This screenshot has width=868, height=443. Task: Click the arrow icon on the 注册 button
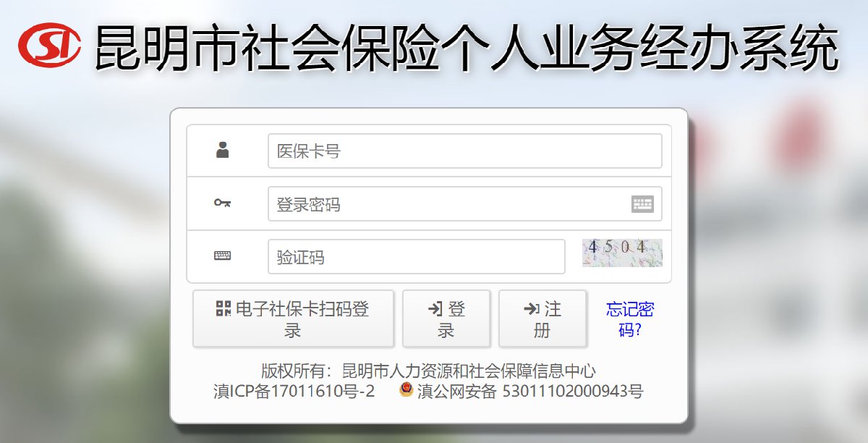tap(532, 309)
